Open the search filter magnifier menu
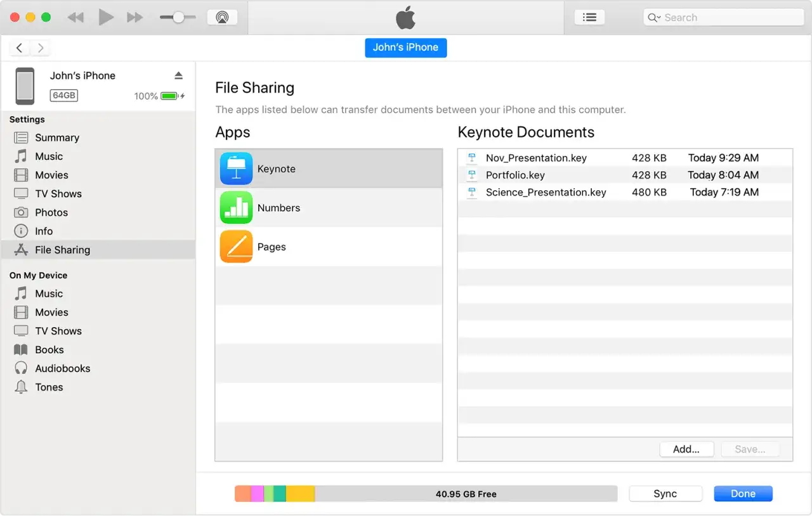Viewport: 812px width, 516px height. point(654,17)
